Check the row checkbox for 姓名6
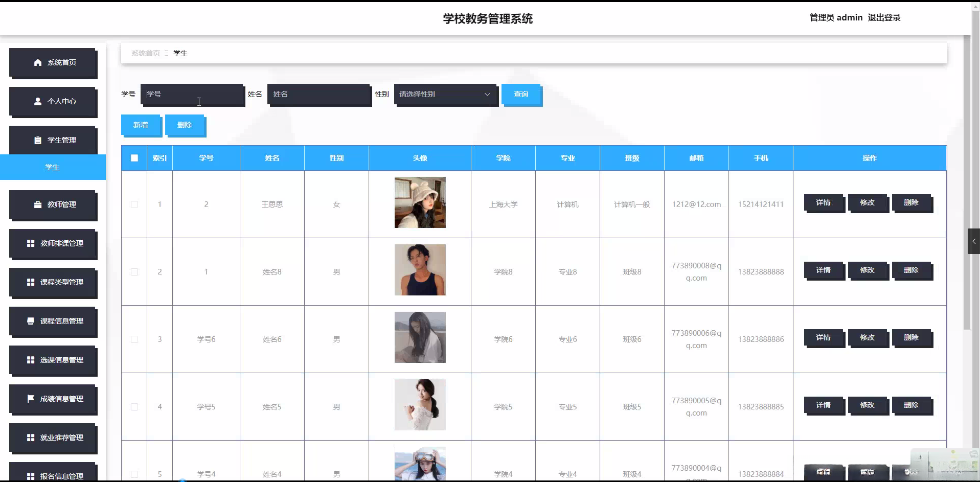Screen dimensions: 980x482 click(x=134, y=339)
